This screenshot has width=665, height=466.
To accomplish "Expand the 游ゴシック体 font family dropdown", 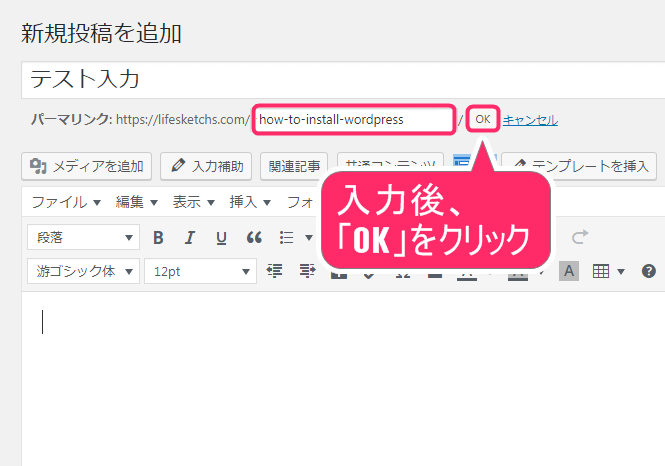I will coord(84,271).
